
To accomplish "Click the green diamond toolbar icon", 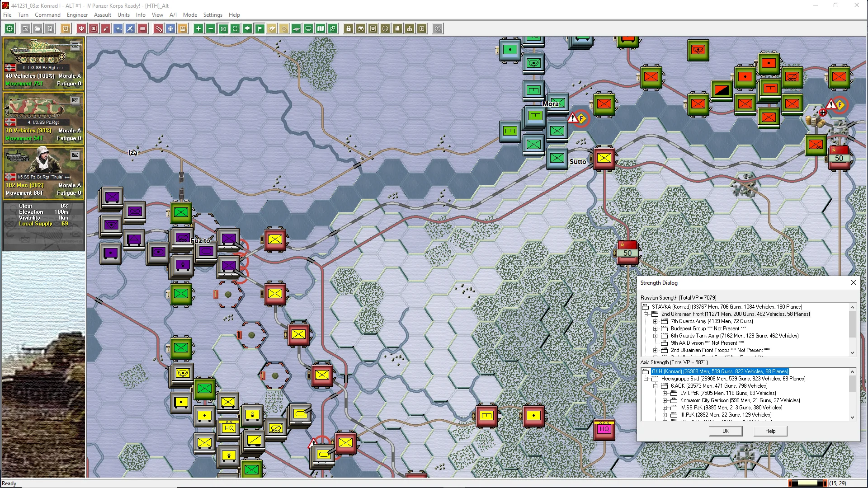I will point(247,28).
